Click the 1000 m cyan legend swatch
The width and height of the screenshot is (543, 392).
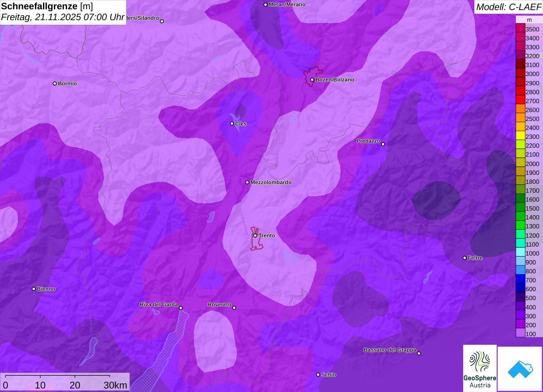521,252
